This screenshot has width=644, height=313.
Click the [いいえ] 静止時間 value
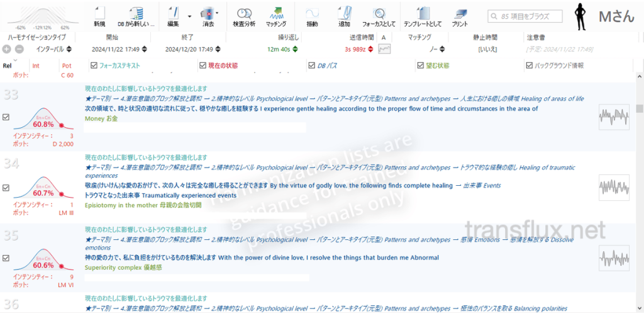tap(487, 49)
